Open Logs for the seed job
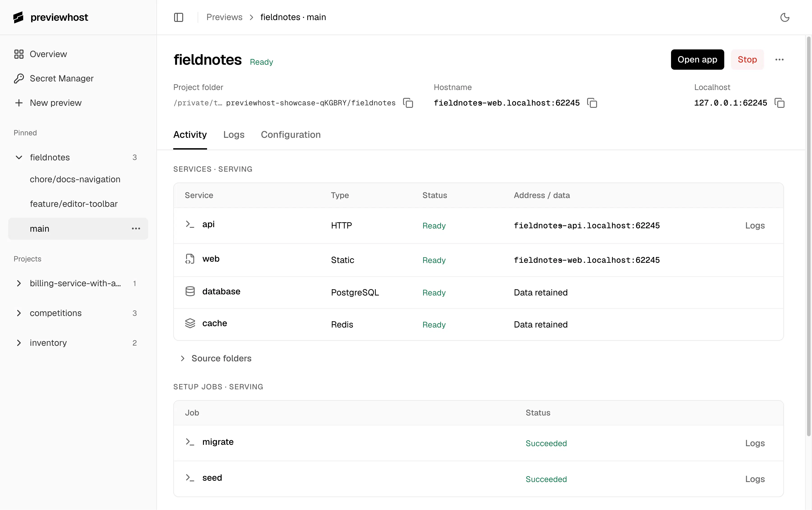The height and width of the screenshot is (510, 812). pos(755,479)
